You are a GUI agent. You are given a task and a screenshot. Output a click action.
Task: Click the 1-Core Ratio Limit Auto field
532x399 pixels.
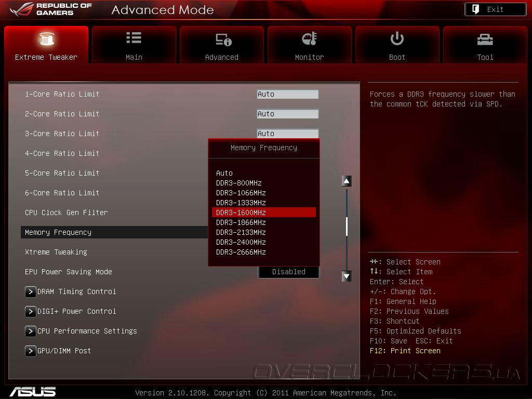coord(288,94)
